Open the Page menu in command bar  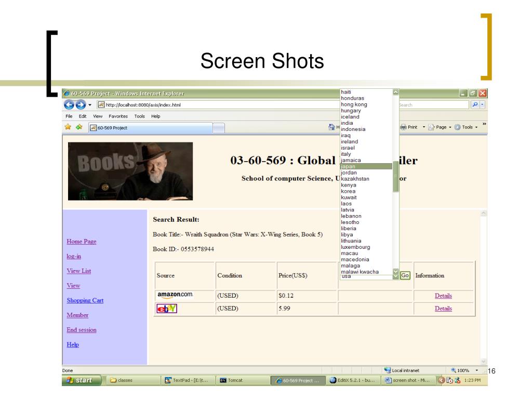440,127
